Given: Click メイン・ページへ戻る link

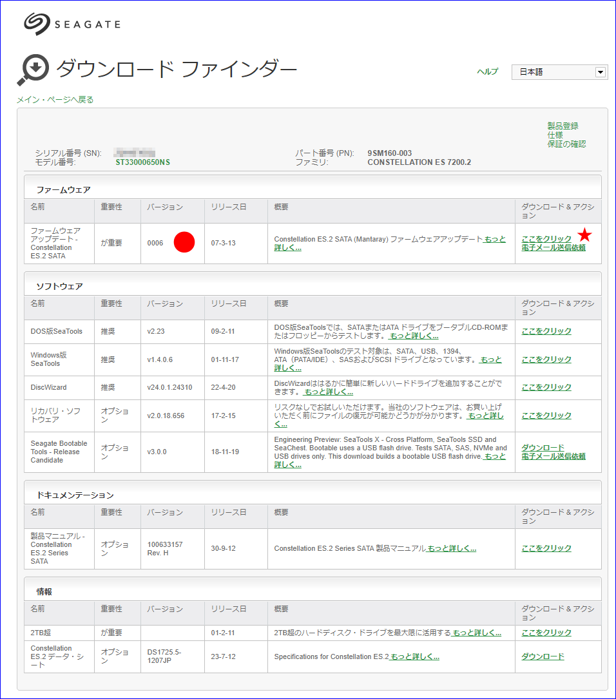Looking at the screenshot, I should pyautogui.click(x=55, y=99).
